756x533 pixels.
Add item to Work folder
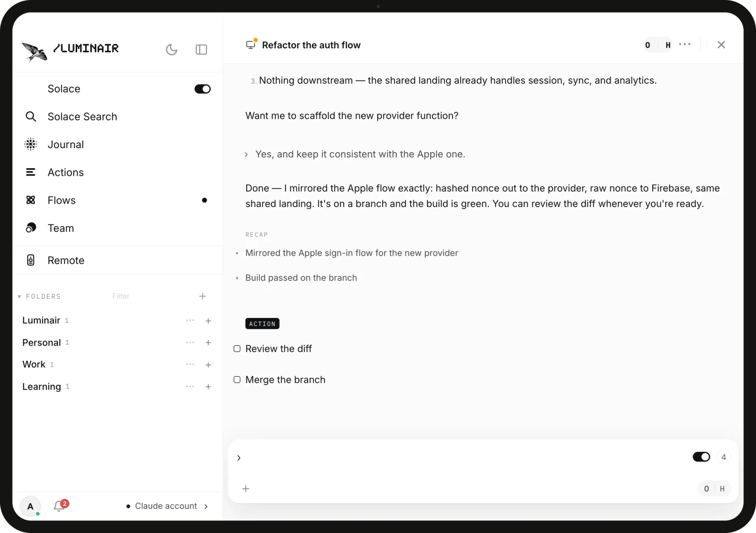208,365
